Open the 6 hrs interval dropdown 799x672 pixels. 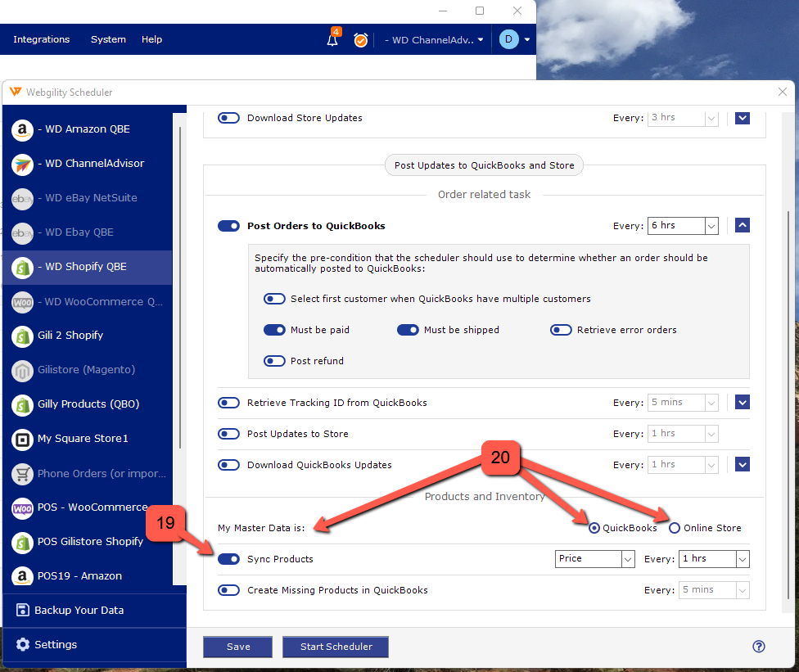[683, 226]
